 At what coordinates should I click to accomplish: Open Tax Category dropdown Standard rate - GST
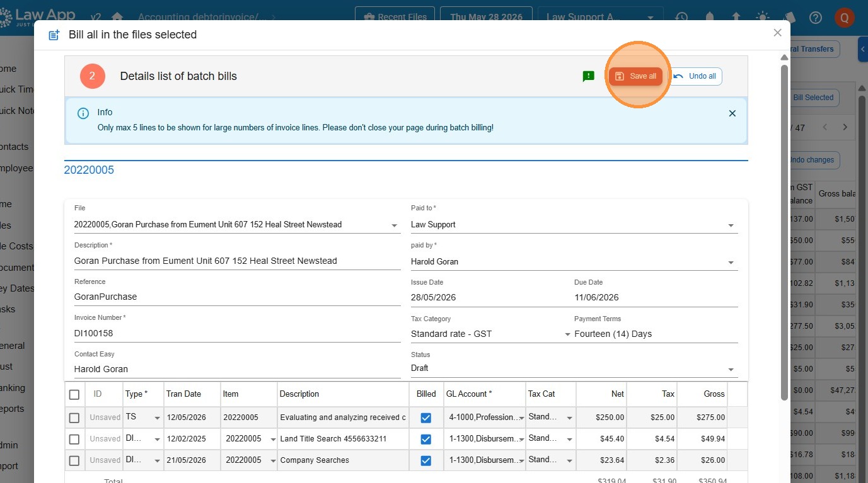[490, 334]
